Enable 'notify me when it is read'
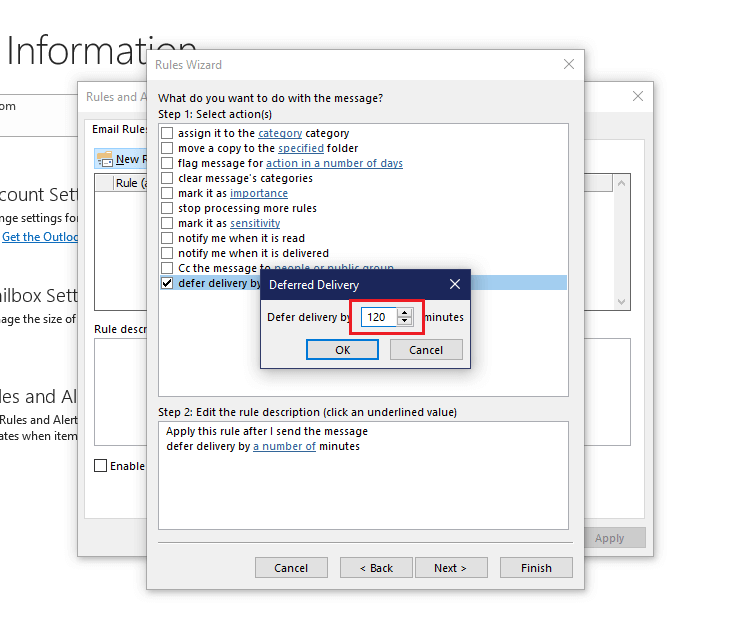Image resolution: width=741 pixels, height=641 pixels. click(167, 238)
